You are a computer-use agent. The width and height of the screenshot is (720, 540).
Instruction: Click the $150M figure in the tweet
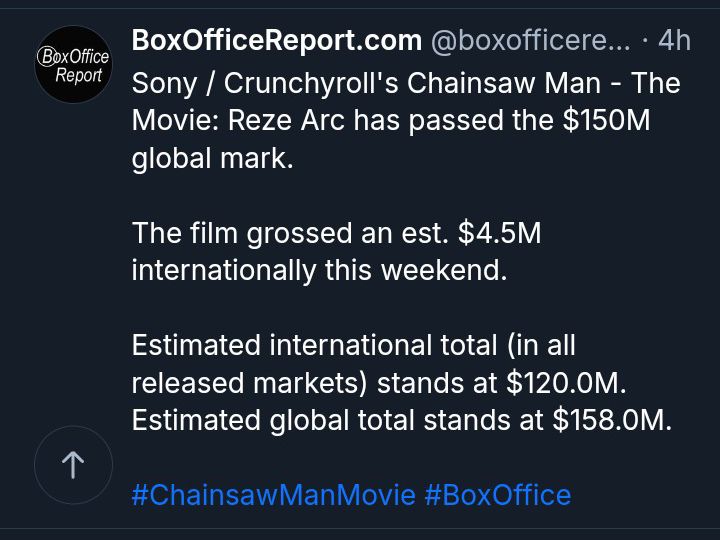click(x=607, y=121)
